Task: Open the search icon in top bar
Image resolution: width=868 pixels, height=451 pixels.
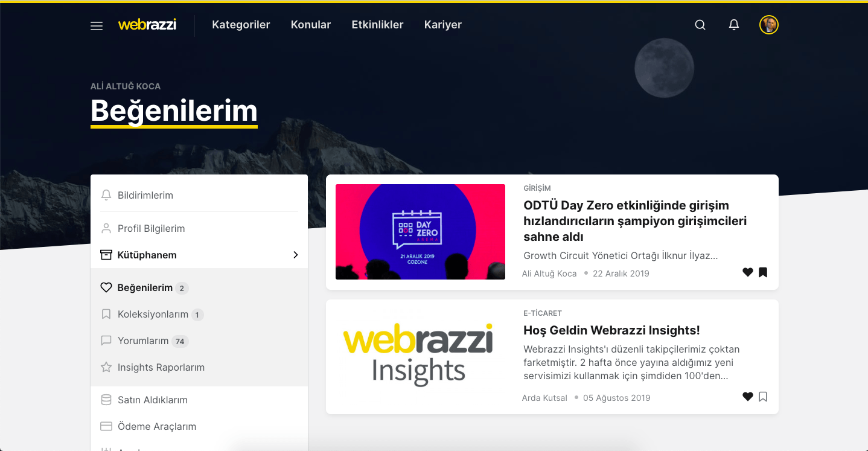Action: pyautogui.click(x=700, y=25)
